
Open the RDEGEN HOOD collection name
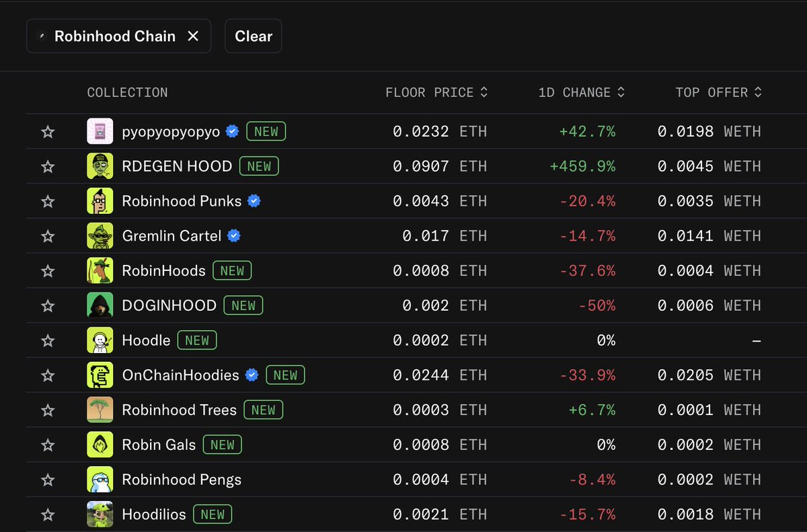[177, 166]
